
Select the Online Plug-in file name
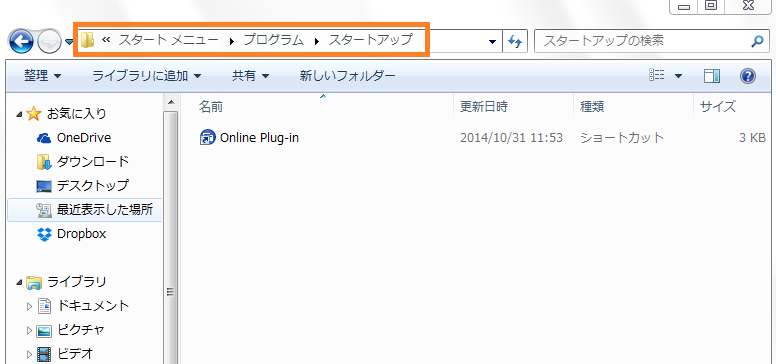pos(259,137)
